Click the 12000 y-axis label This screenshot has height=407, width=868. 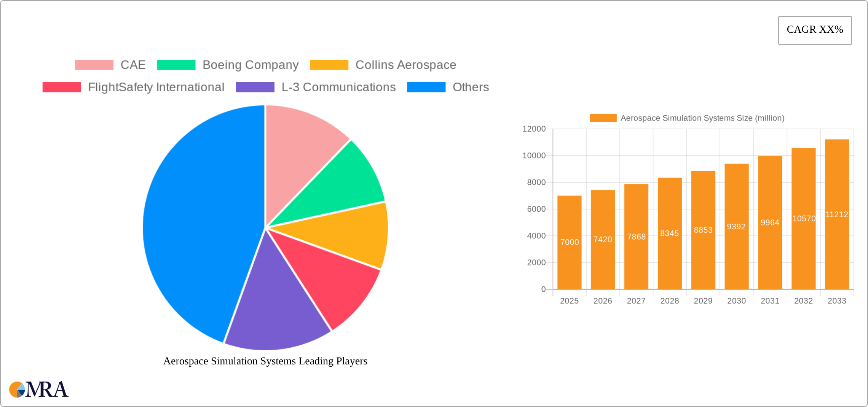click(534, 129)
